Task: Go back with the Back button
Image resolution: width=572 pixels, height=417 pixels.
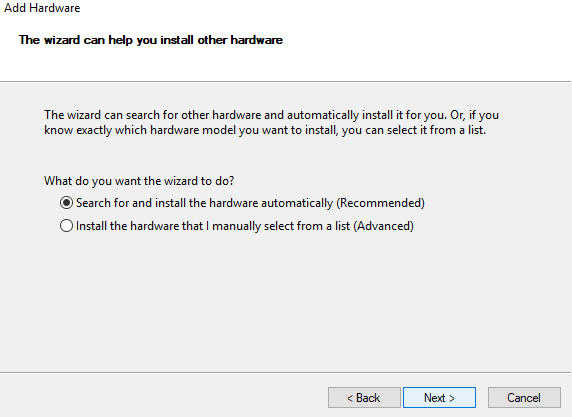Action: (x=364, y=398)
